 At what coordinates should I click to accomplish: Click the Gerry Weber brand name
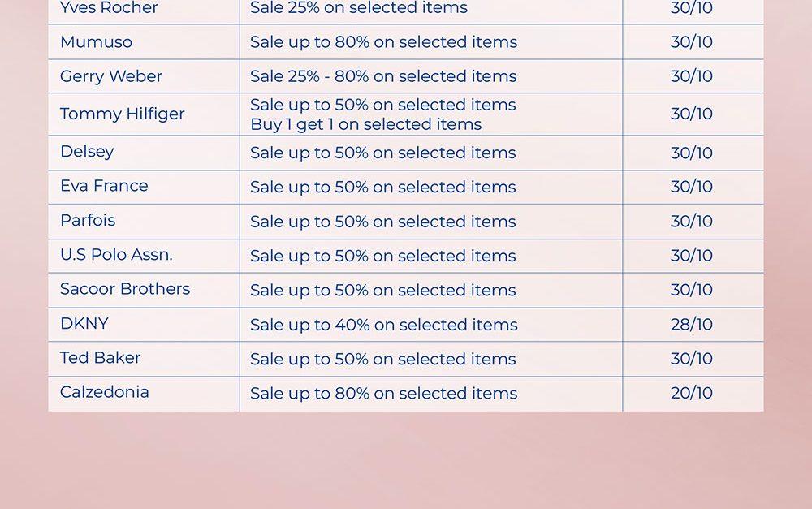(x=111, y=76)
